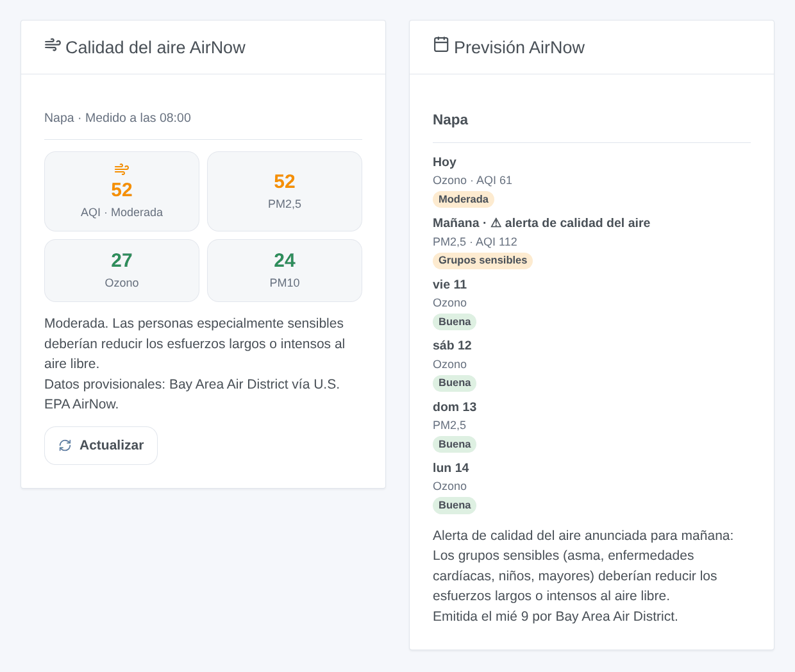The width and height of the screenshot is (795, 672).
Task: Click the Buena badge under sáb 12
Action: [x=455, y=383]
